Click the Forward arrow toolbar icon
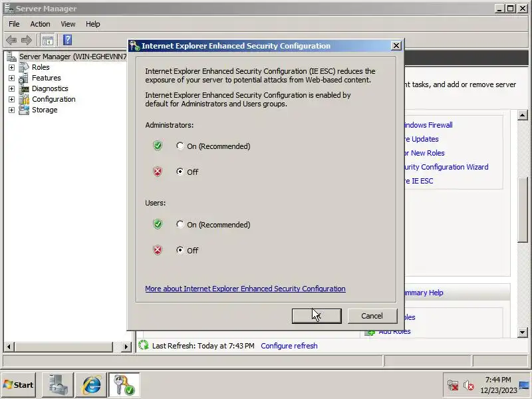This screenshot has width=532, height=399. pyautogui.click(x=27, y=40)
